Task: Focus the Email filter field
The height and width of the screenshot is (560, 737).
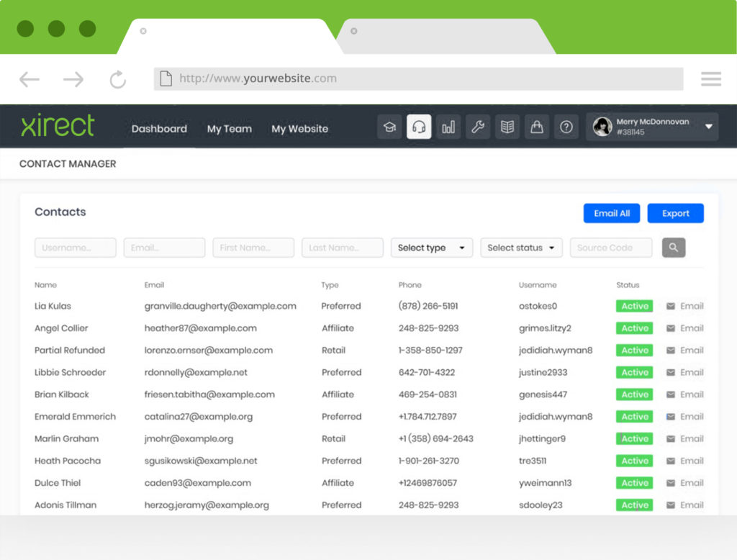Action: pyautogui.click(x=165, y=248)
